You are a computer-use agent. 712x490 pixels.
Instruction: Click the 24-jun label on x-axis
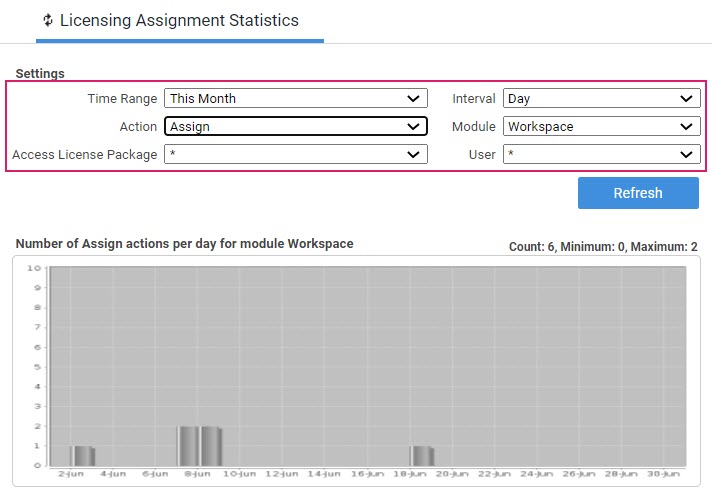538,474
